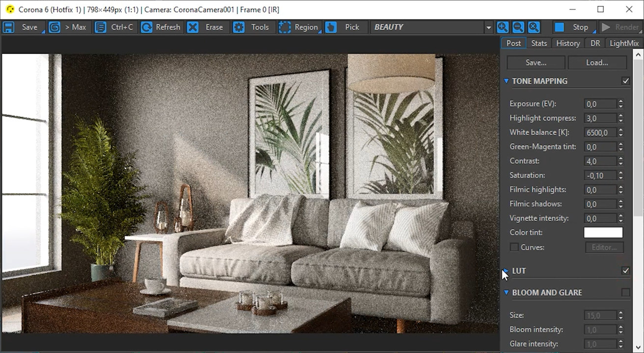Image resolution: width=644 pixels, height=353 pixels.
Task: Click the Refresh icon in toolbar
Action: pyautogui.click(x=146, y=27)
